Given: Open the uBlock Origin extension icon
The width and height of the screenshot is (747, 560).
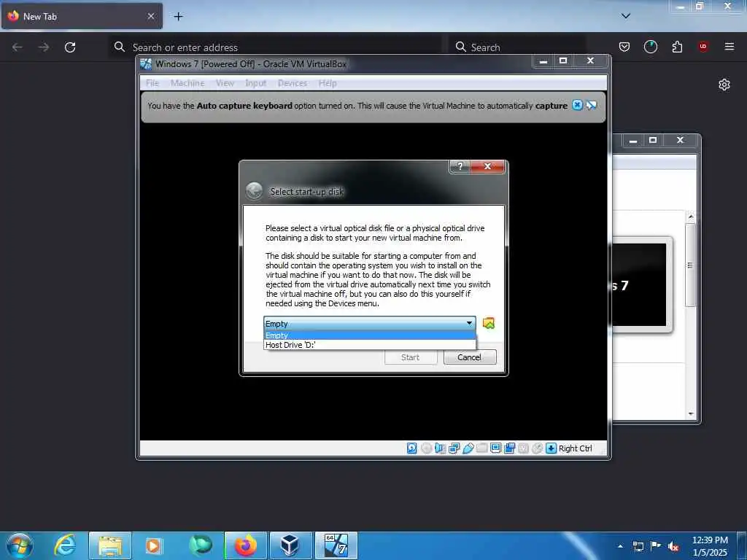Looking at the screenshot, I should tap(703, 47).
